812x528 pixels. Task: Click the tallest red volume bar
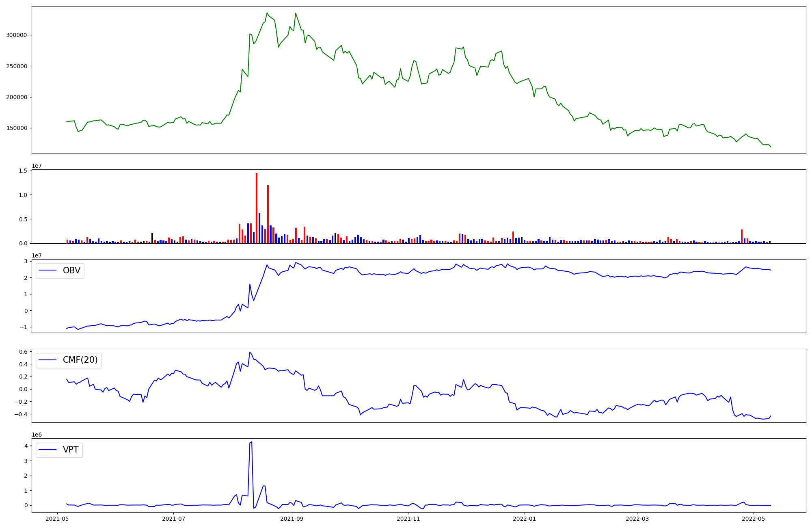click(x=257, y=207)
